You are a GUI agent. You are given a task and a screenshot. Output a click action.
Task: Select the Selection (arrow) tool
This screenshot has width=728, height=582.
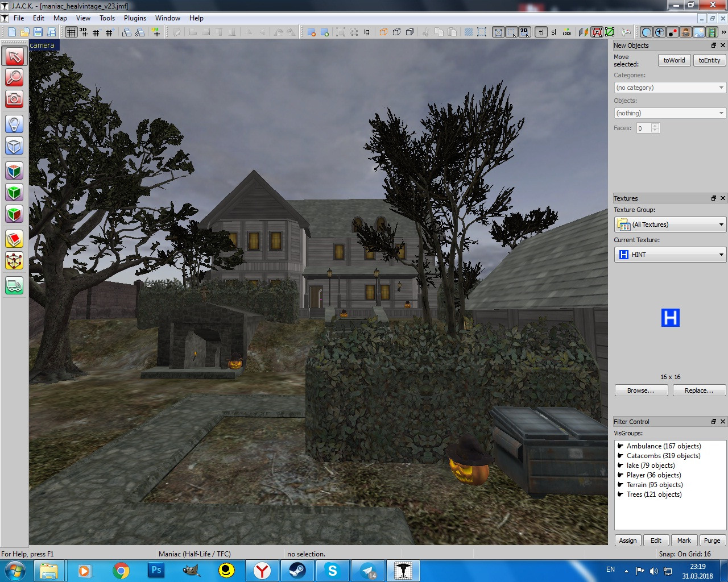click(14, 56)
